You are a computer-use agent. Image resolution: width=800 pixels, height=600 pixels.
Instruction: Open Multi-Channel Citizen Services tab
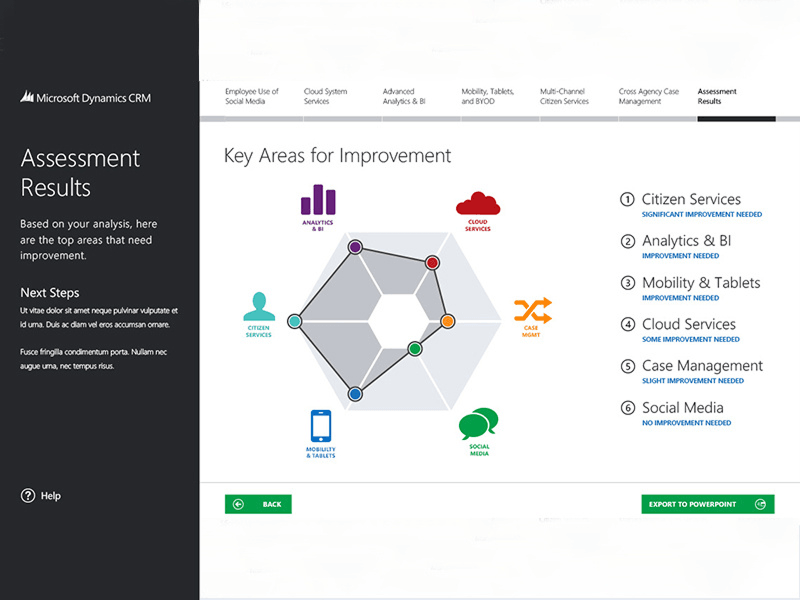click(564, 96)
